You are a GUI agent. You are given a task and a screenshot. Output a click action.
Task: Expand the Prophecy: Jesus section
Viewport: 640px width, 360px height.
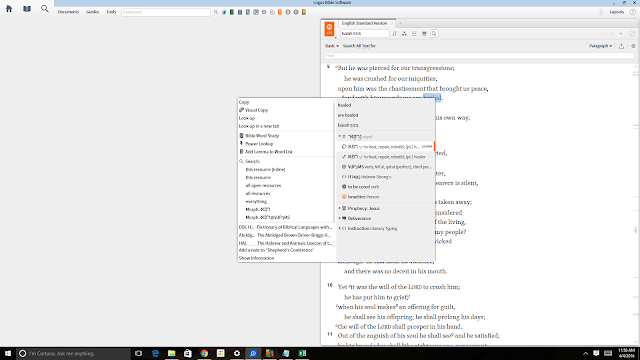click(340, 209)
